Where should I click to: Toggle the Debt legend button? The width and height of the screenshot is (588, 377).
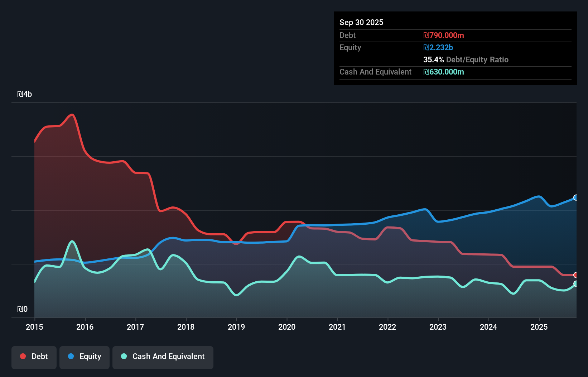34,357
